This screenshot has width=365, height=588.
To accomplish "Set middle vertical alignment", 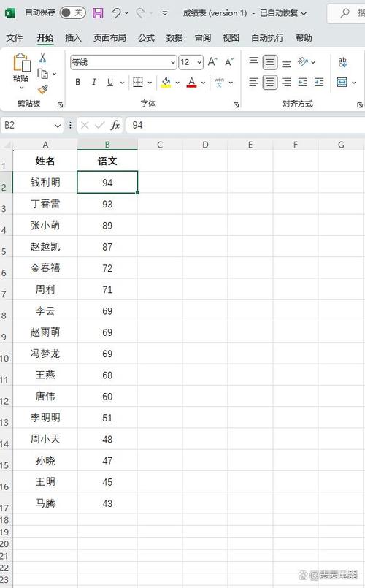I will tap(270, 62).
